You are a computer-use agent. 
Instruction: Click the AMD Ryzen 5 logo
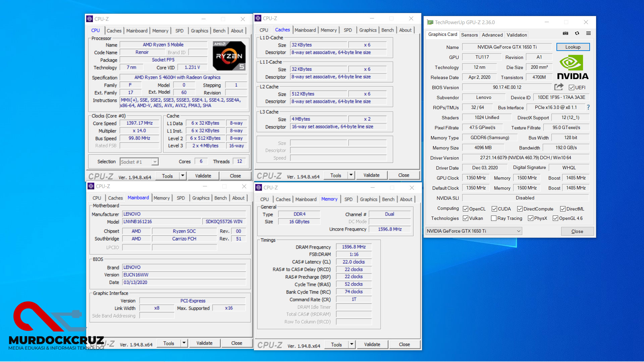coord(229,56)
